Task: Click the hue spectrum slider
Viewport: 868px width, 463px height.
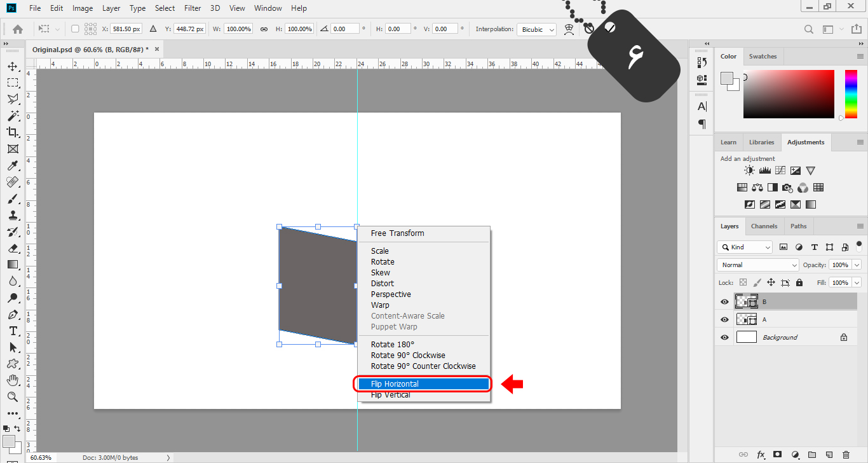Action: 851,94
